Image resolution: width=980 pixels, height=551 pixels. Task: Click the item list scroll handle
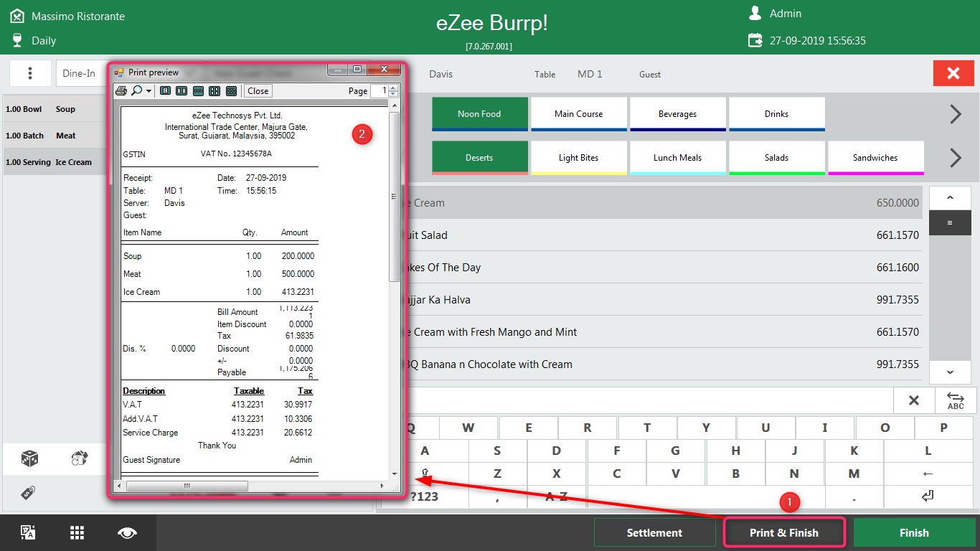pyautogui.click(x=950, y=223)
